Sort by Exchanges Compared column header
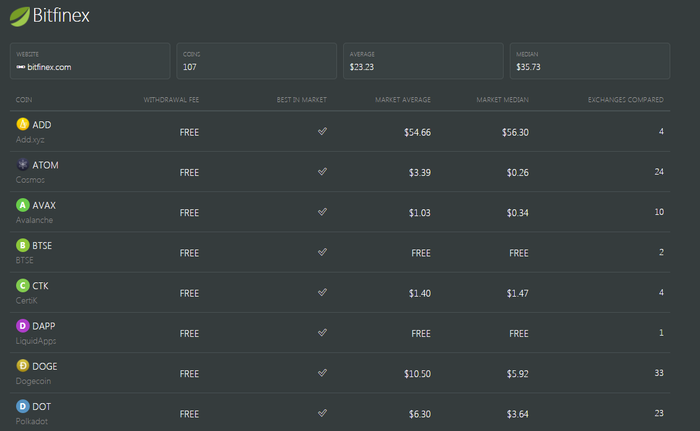This screenshot has height=431, width=700. [625, 100]
